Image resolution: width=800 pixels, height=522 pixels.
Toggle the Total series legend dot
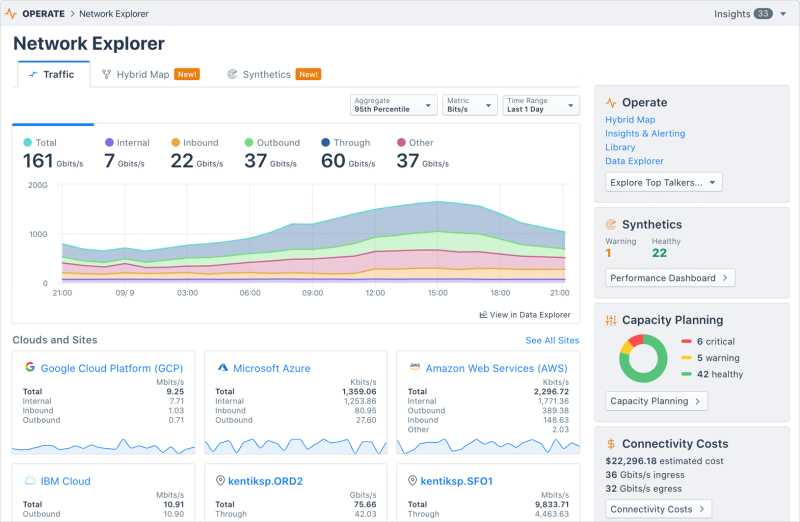click(x=28, y=142)
